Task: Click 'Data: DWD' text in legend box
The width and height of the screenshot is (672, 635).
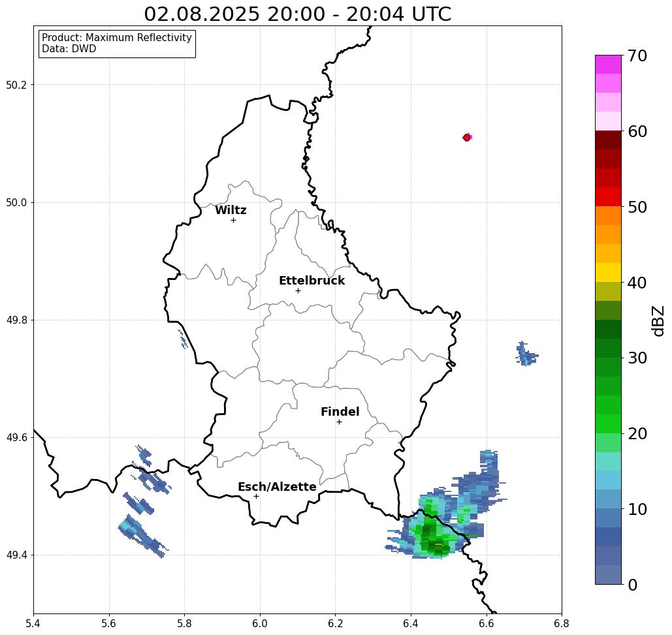Action: [x=69, y=49]
